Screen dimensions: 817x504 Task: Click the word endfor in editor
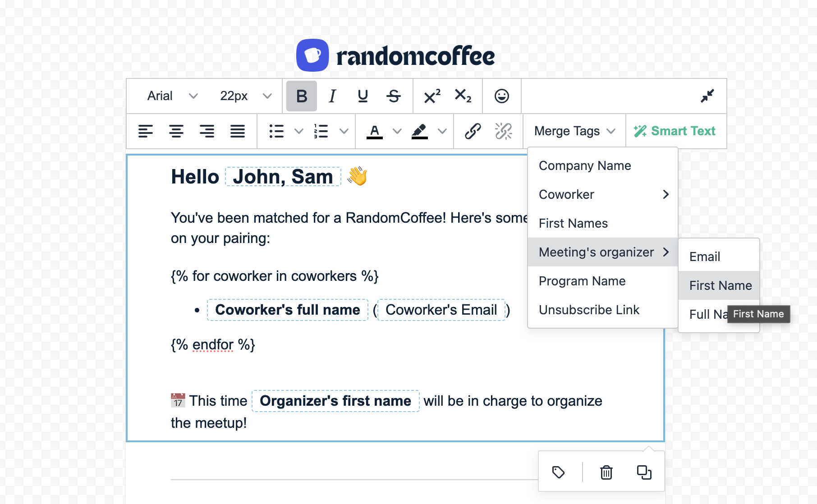(x=213, y=345)
